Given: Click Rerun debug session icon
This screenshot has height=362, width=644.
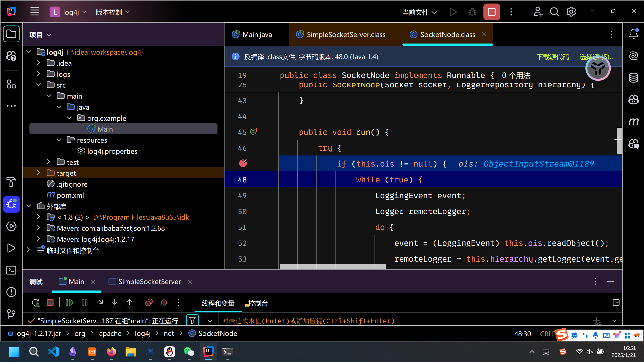Looking at the screenshot, I should 35,303.
